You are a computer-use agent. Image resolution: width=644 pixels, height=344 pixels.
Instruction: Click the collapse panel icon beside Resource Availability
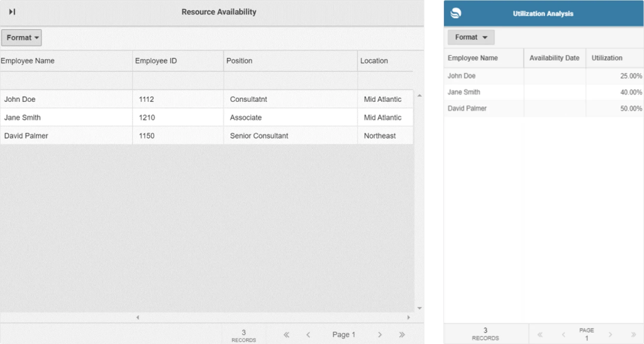12,12
